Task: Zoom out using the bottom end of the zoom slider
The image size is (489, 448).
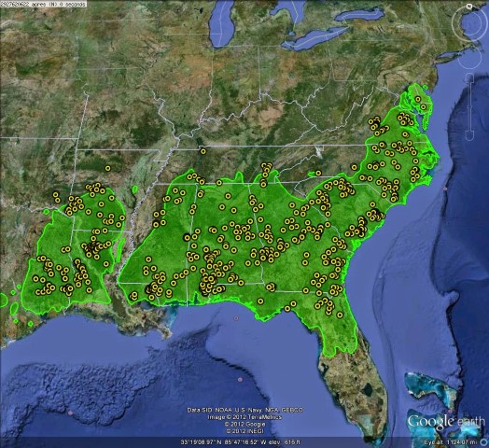Action: click(469, 136)
